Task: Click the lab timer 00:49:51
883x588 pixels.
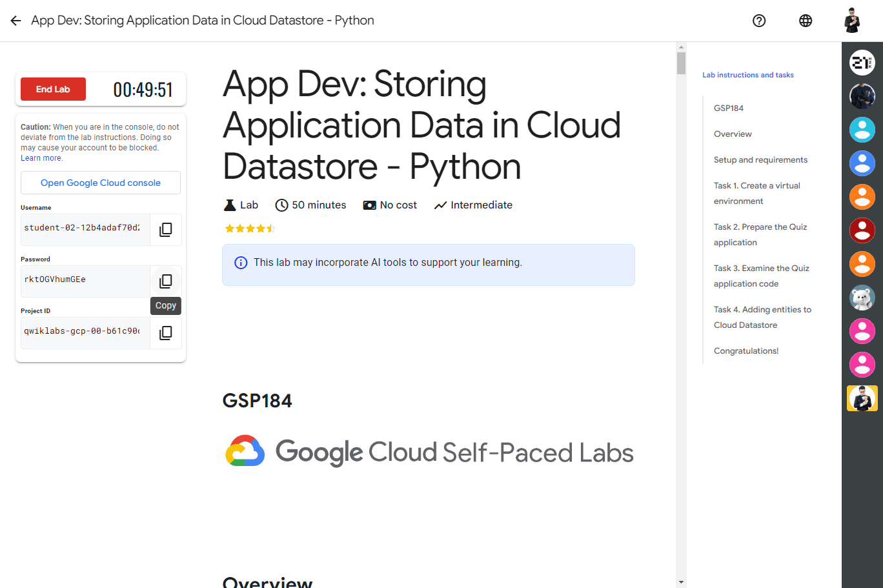Action: click(143, 90)
